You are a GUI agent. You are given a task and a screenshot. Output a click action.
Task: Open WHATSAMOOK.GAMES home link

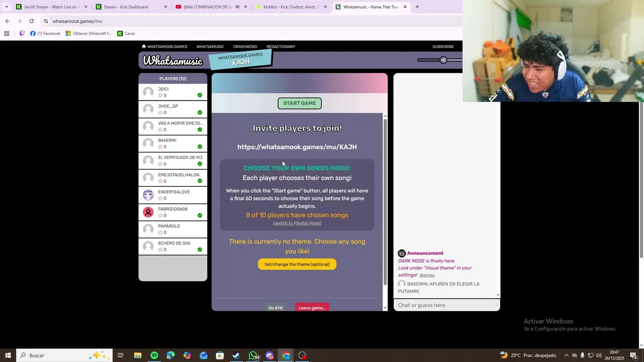[165, 47]
